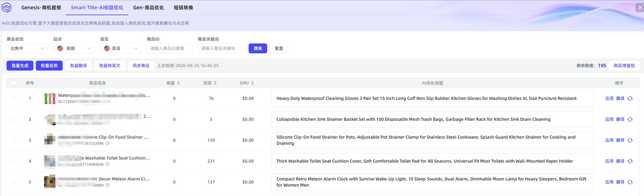The height and width of the screenshot is (196, 644).
Task: Translate the title for the Meteor Alarm Clock row
Action: pos(620,182)
